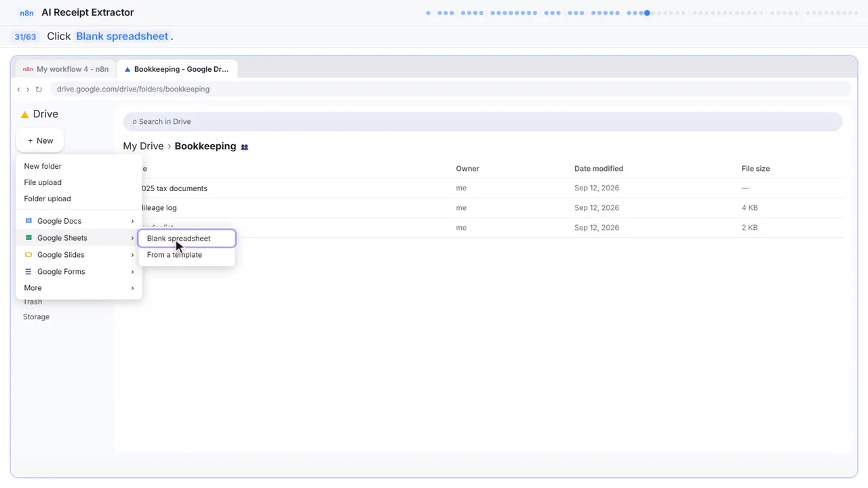868x488 pixels.
Task: Click the shared people icon beside Bookkeeping
Action: pos(245,146)
